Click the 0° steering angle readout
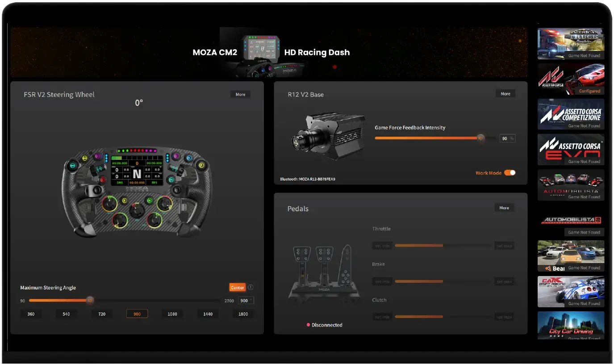The image size is (614, 364). [139, 103]
